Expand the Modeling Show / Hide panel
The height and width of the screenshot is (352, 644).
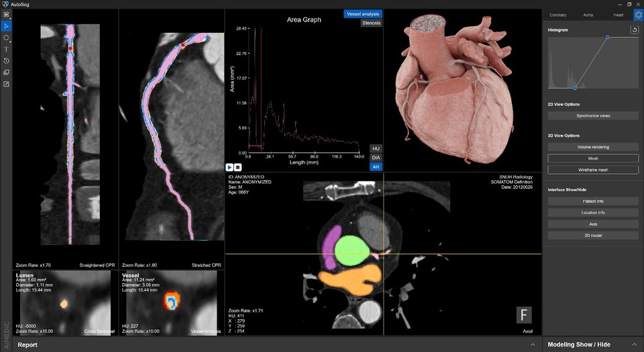633,345
